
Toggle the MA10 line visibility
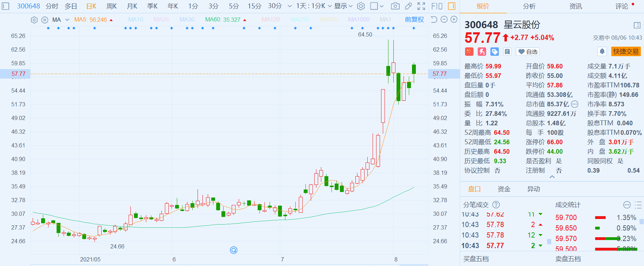pyautogui.click(x=136, y=20)
